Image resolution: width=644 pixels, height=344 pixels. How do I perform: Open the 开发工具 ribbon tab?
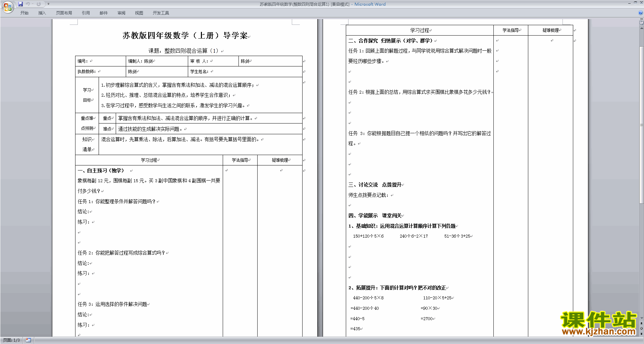click(x=161, y=13)
